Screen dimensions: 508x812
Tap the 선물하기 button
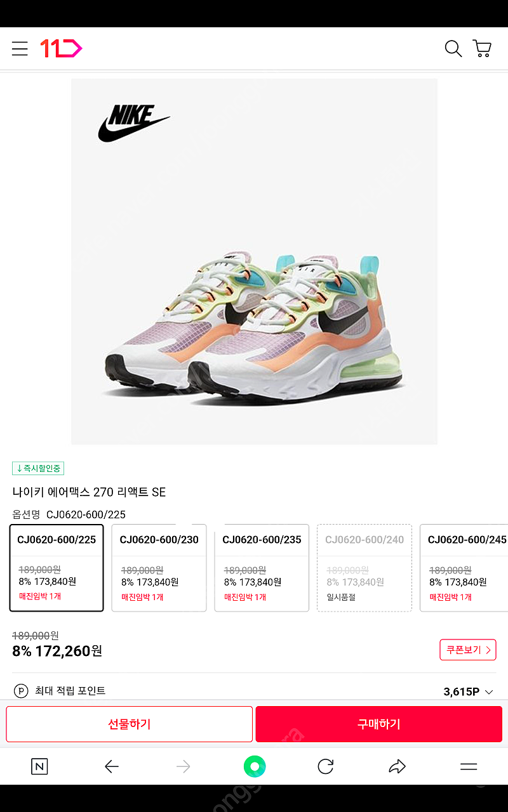(x=130, y=724)
